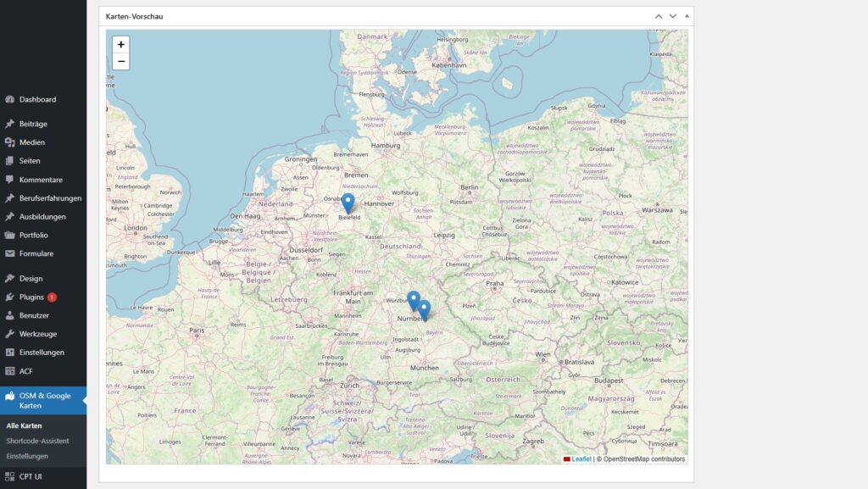Click the blue marker near Bielefeld
This screenshot has width=868, height=489.
348,203
